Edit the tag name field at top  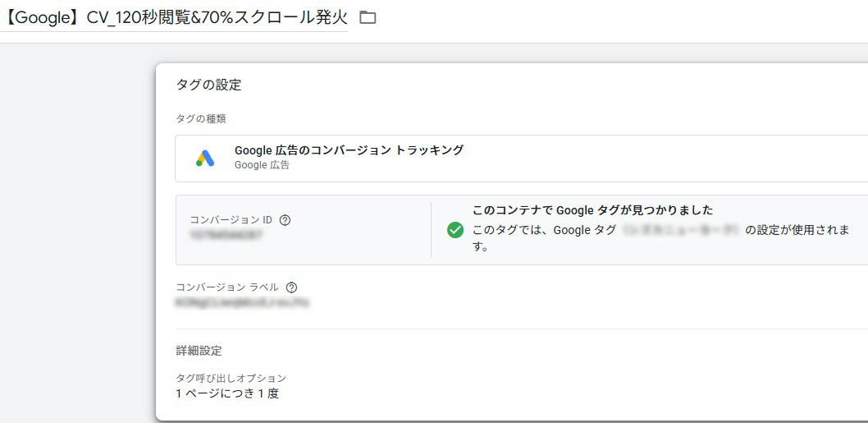tap(174, 18)
